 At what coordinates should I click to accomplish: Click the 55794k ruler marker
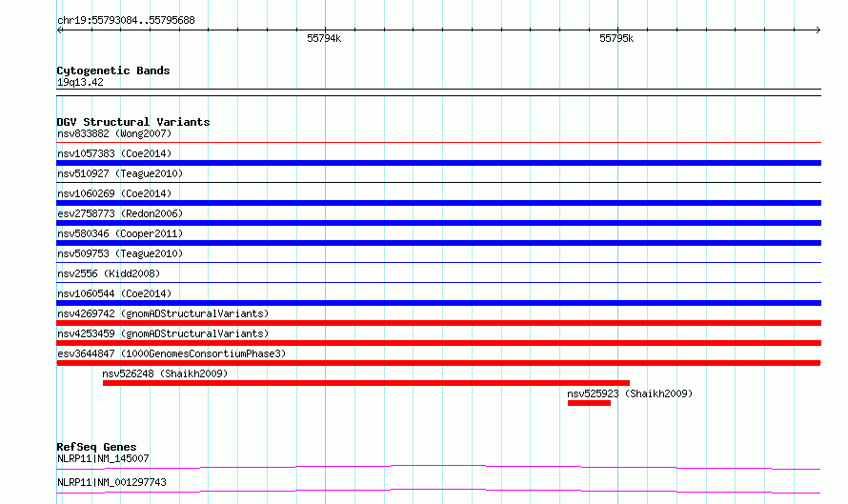[324, 38]
